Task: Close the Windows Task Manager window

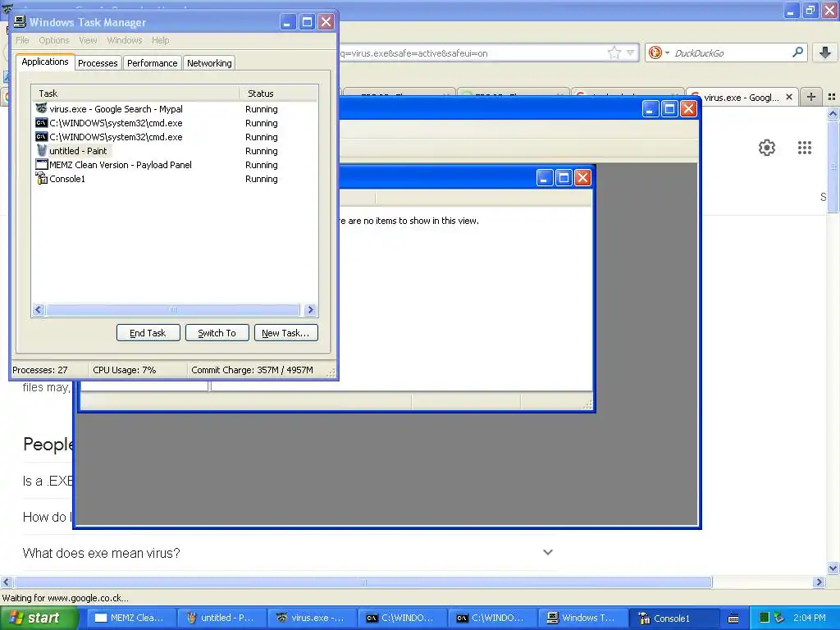Action: pos(326,22)
